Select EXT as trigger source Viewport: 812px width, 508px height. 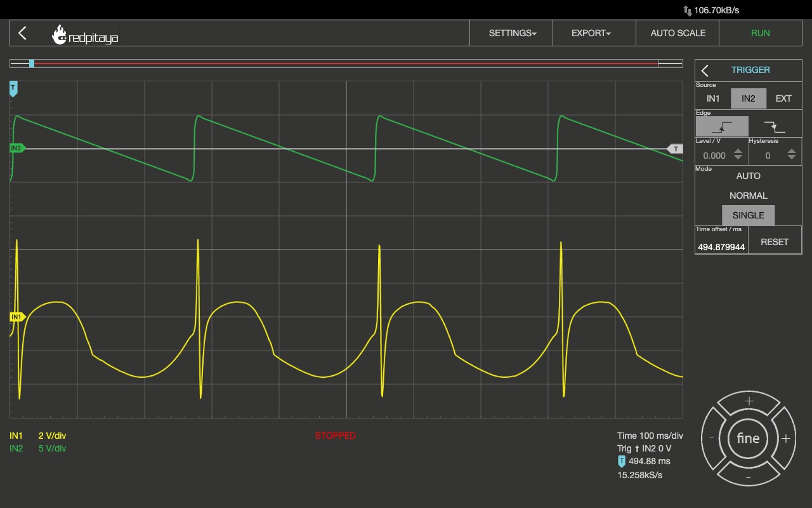[783, 98]
